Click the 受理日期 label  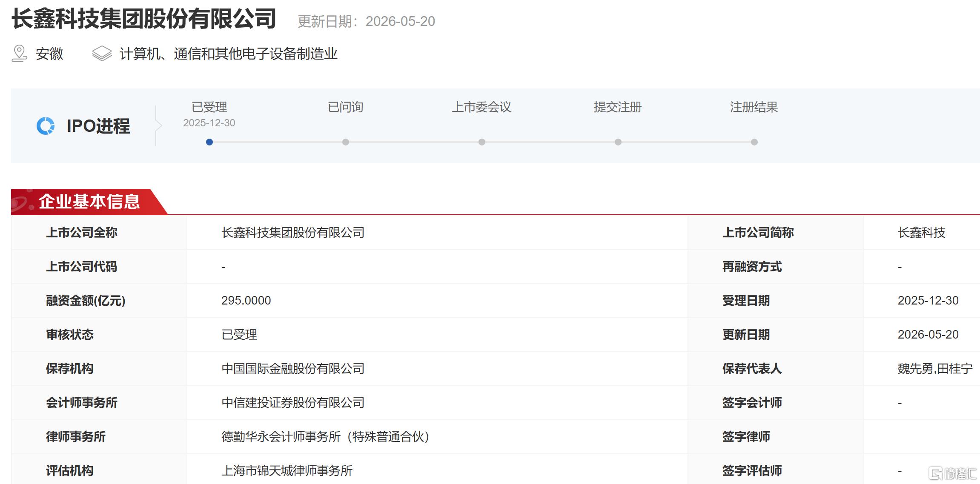click(x=746, y=301)
